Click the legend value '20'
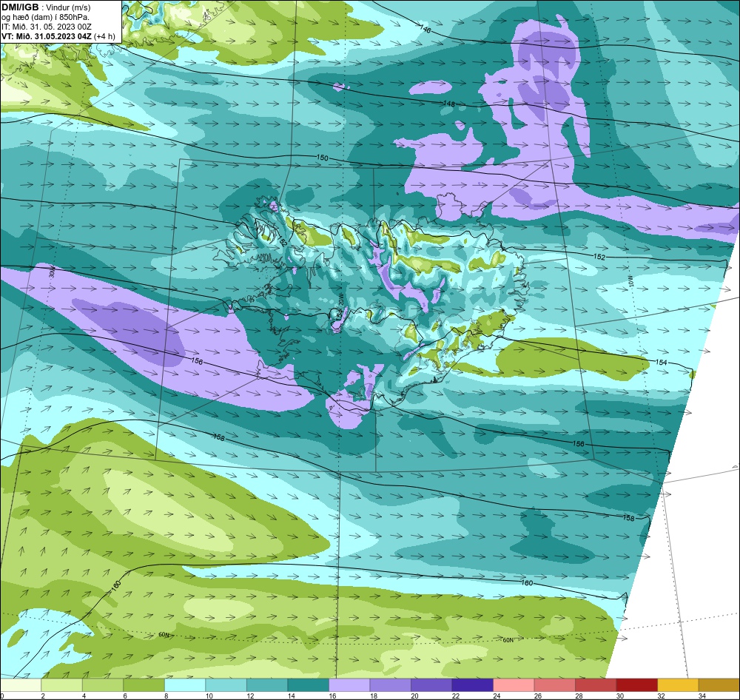The width and height of the screenshot is (740, 700). tap(415, 696)
